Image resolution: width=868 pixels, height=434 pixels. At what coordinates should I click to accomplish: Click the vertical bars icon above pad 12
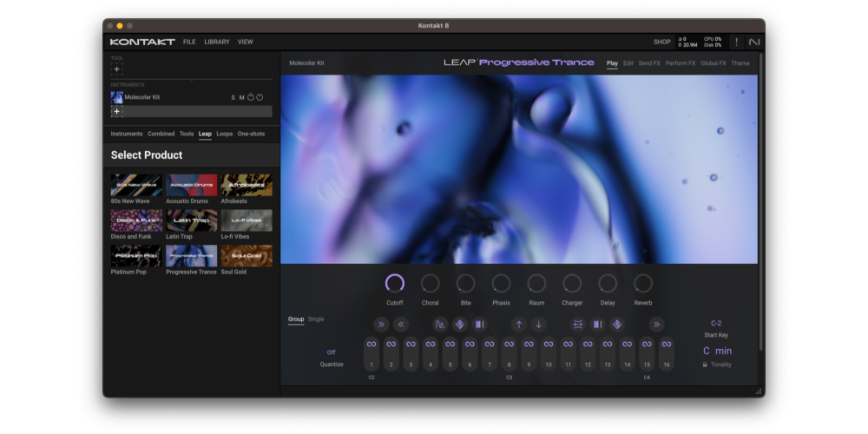click(x=597, y=325)
